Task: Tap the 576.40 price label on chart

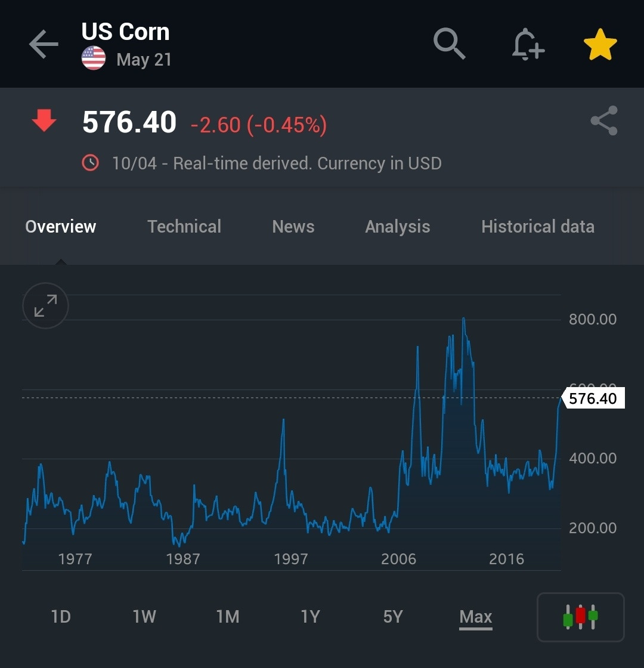Action: pyautogui.click(x=593, y=398)
